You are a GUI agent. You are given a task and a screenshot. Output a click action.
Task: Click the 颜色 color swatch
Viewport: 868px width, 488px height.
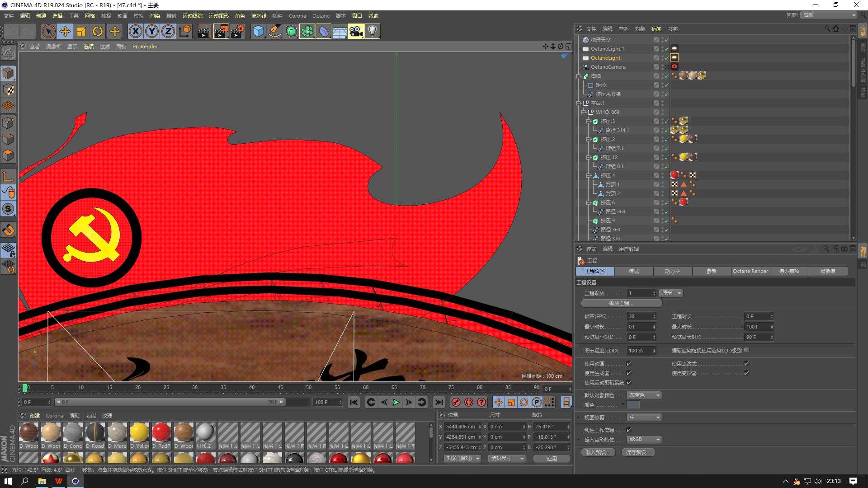pyautogui.click(x=633, y=405)
